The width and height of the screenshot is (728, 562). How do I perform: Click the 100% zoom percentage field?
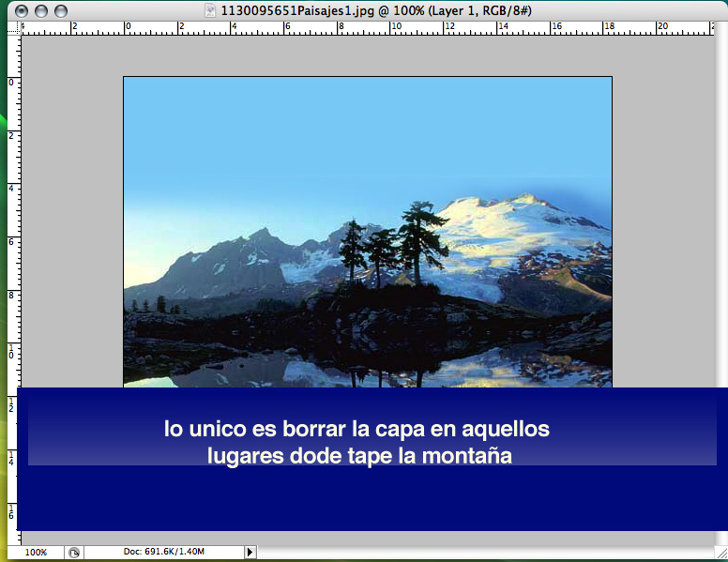click(36, 553)
